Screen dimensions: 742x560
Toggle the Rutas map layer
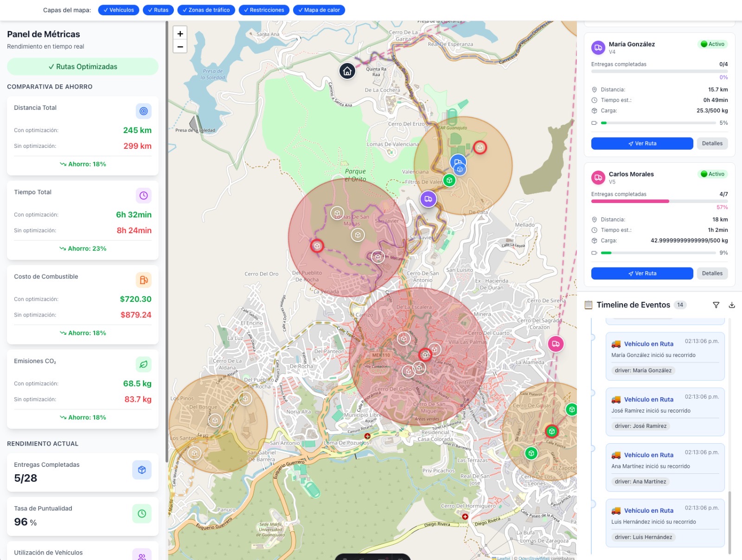[x=158, y=10]
